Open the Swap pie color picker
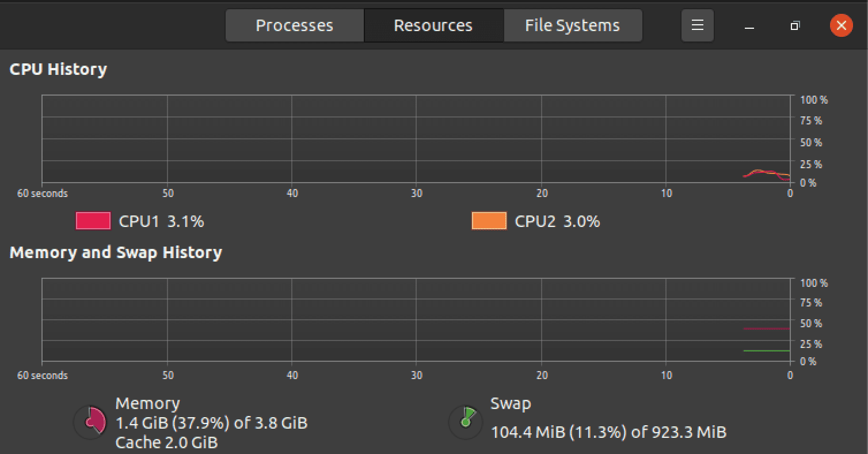This screenshot has height=454, width=868. click(x=465, y=423)
